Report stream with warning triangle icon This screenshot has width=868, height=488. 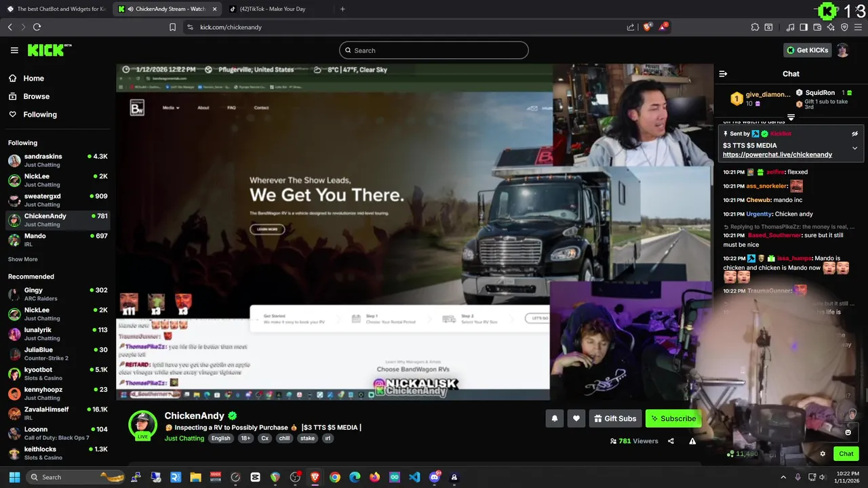[692, 441]
